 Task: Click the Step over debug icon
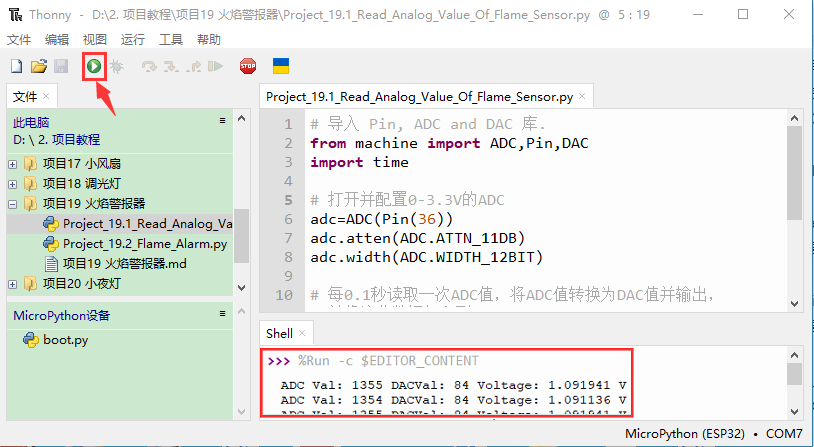[x=149, y=67]
